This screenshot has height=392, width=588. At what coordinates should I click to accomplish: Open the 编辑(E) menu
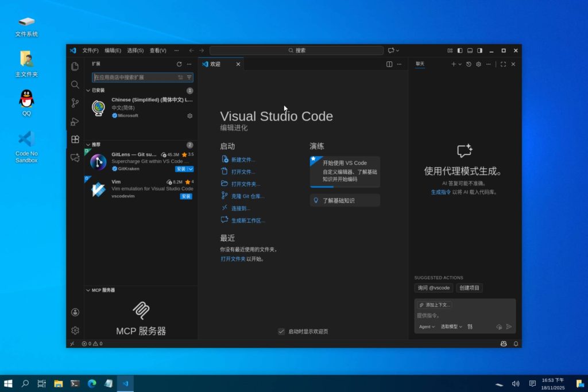point(113,51)
